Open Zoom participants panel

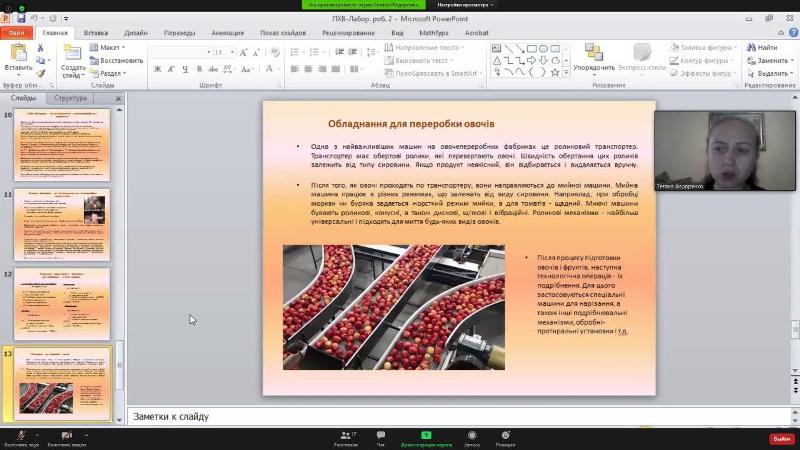click(346, 436)
